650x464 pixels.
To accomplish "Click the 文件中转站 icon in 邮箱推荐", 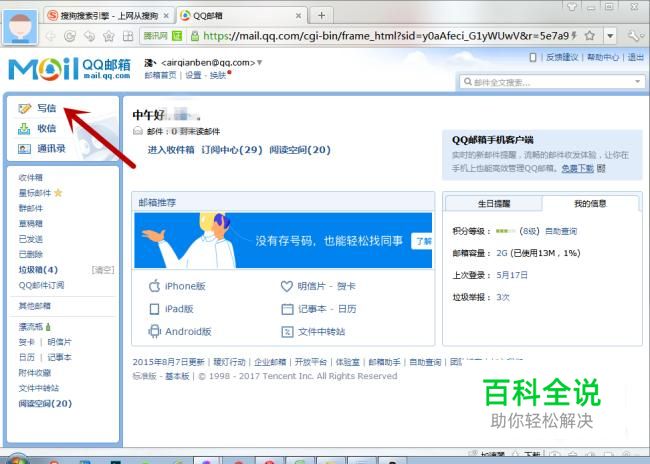I will (x=287, y=332).
